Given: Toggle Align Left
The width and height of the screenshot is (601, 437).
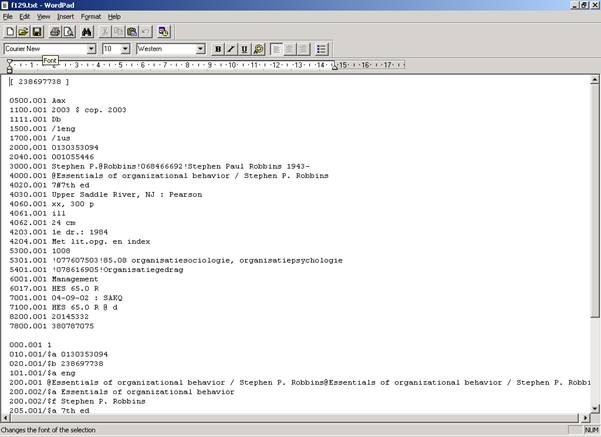Looking at the screenshot, I should click(x=276, y=49).
